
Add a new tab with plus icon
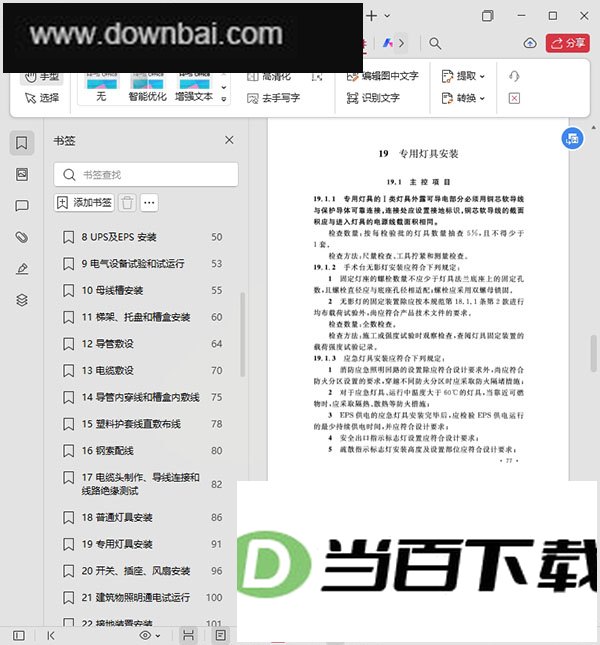click(x=372, y=16)
